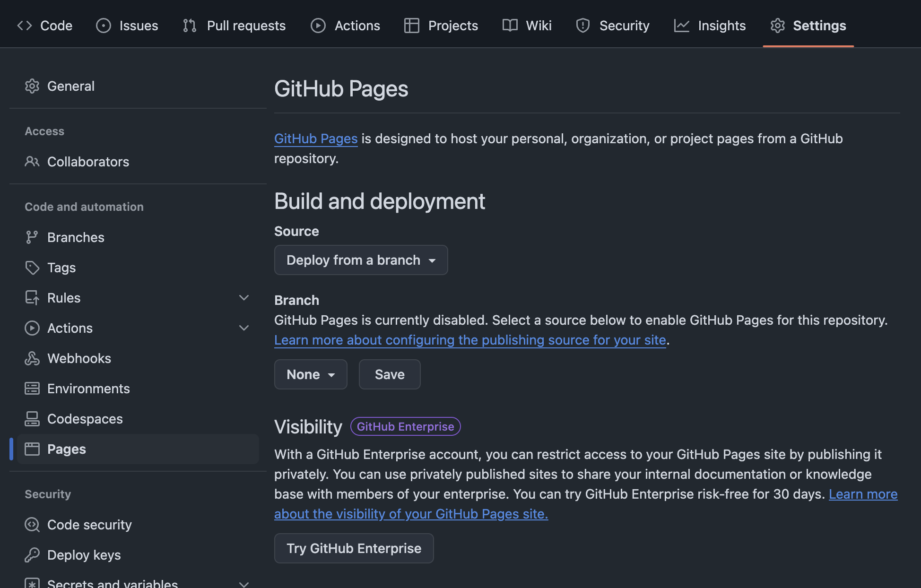Click the Security shield icon
The height and width of the screenshot is (588, 921).
(x=583, y=26)
